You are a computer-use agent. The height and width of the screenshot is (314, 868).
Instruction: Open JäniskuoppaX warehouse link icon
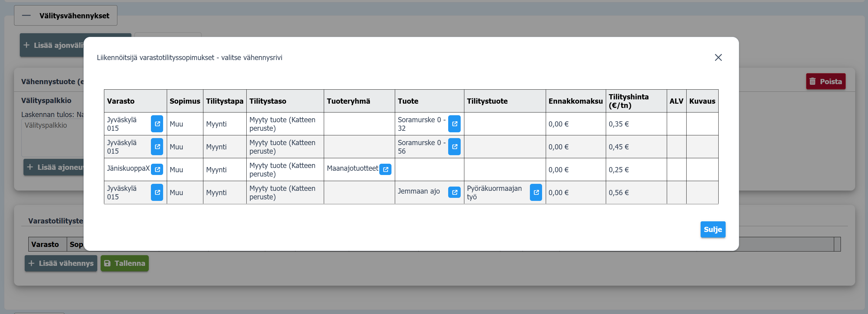[x=157, y=169]
